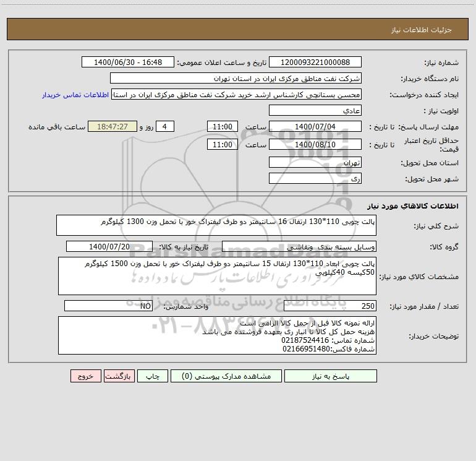Click the quantity field showing 250

pos(330,306)
